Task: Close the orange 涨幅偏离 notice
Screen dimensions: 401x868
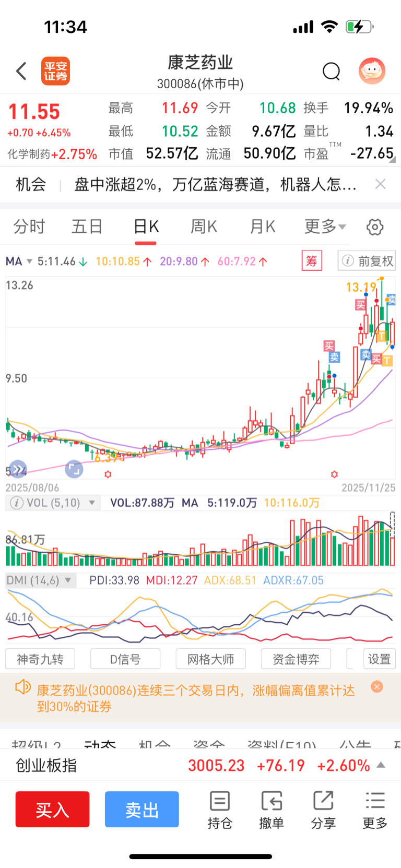Action: (377, 687)
